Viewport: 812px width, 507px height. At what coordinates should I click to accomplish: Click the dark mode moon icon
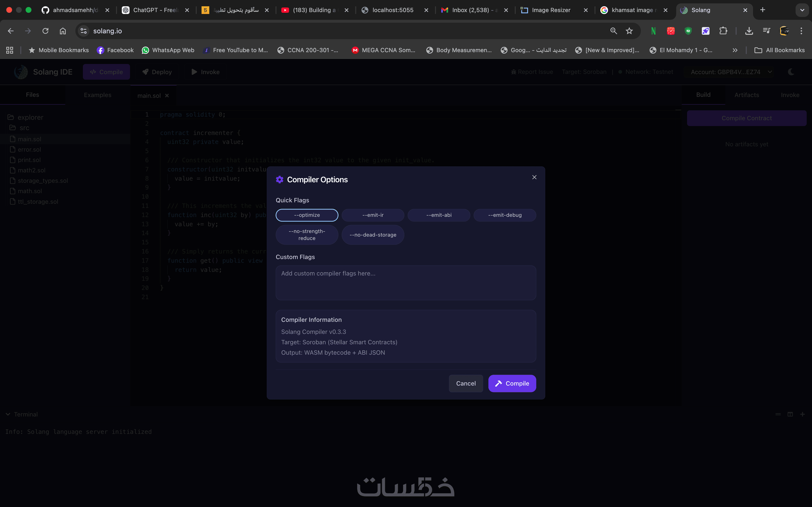[791, 72]
